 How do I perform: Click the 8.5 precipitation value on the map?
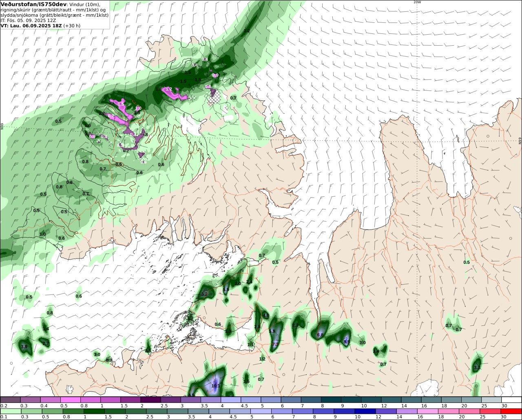click(347, 342)
